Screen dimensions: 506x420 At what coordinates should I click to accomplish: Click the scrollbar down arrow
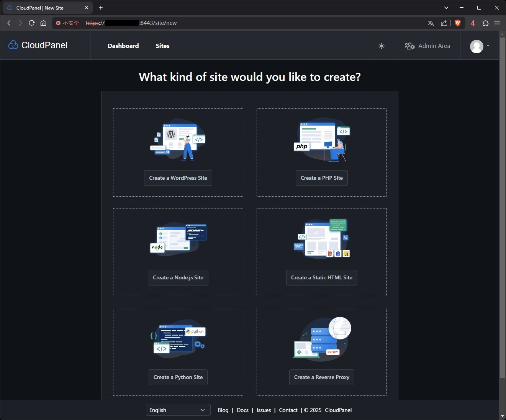pyautogui.click(x=502, y=416)
